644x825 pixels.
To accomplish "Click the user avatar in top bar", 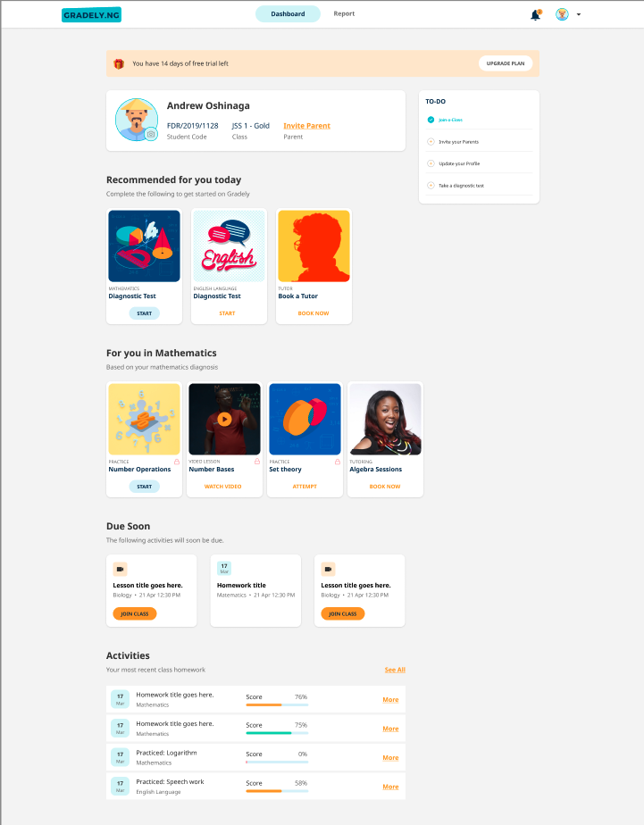I will pyautogui.click(x=562, y=14).
